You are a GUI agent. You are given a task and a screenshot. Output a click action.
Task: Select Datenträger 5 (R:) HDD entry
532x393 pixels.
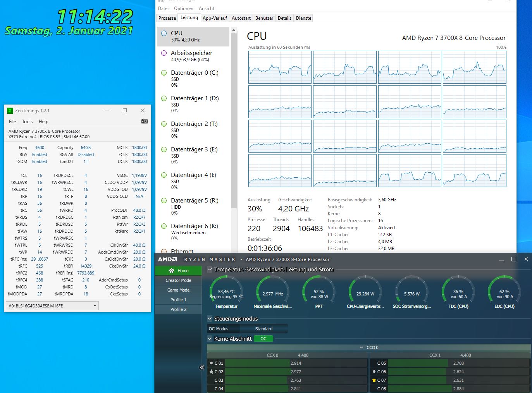click(x=193, y=206)
